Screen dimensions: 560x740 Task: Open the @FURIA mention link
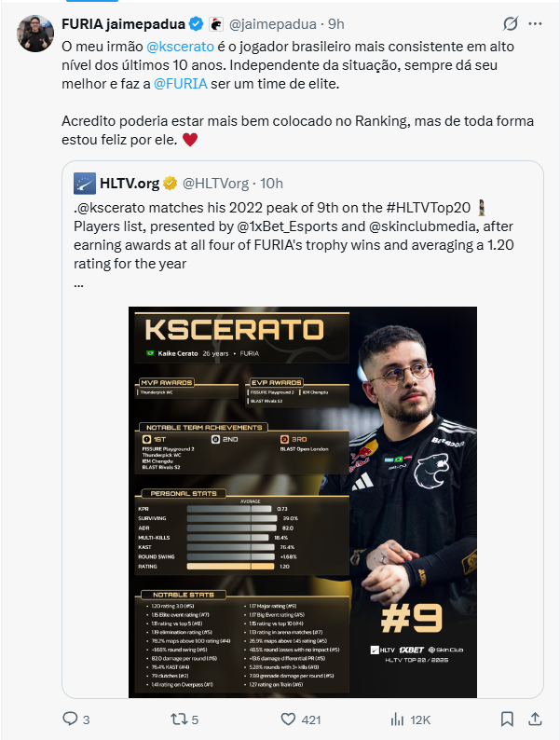coord(180,84)
